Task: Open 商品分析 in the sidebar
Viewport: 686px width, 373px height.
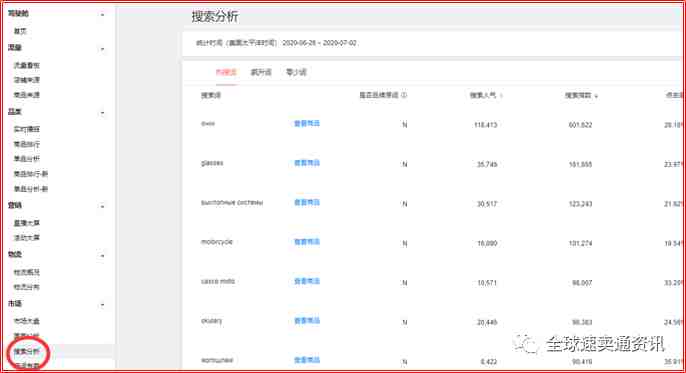Action: click(x=27, y=159)
